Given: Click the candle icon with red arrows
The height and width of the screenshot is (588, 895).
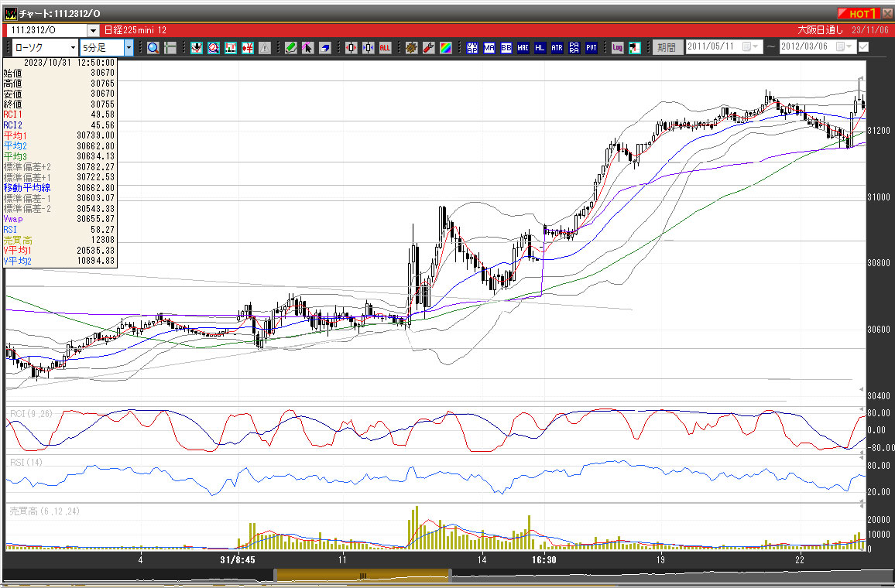Looking at the screenshot, I should [351, 48].
